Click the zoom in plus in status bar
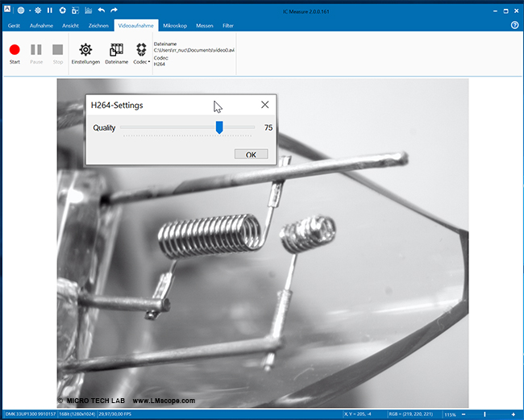Image resolution: width=524 pixels, height=420 pixels. (514, 414)
